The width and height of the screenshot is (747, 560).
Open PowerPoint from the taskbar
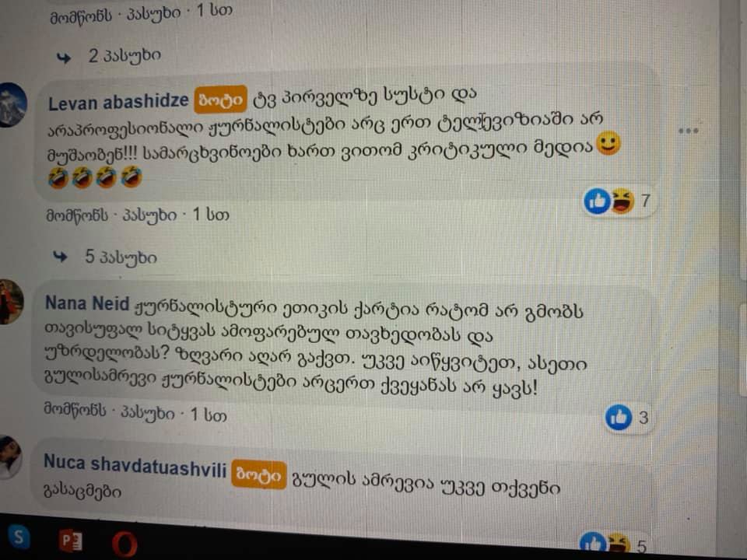(71, 541)
